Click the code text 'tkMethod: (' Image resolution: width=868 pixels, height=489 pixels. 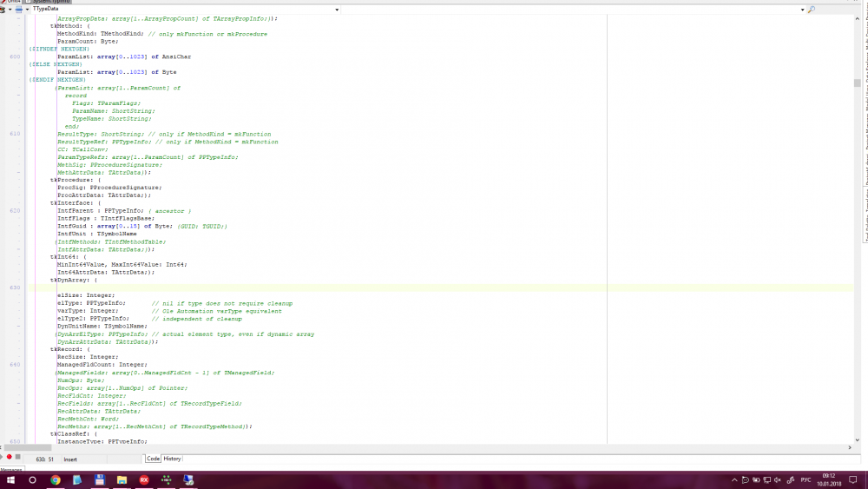pos(70,26)
